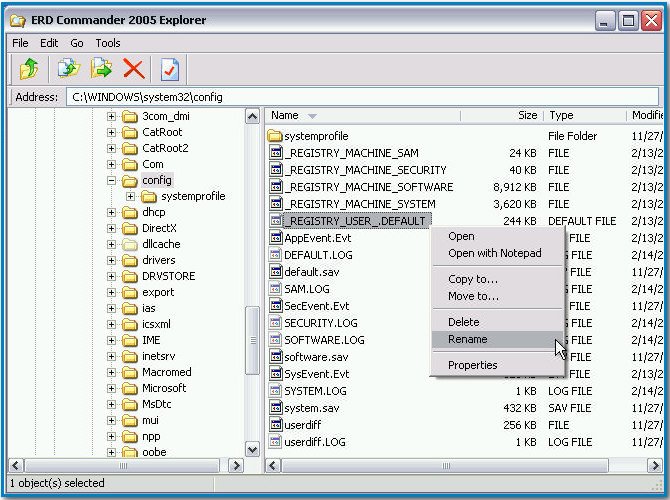Select Open with Notepad context entry

coord(494,253)
